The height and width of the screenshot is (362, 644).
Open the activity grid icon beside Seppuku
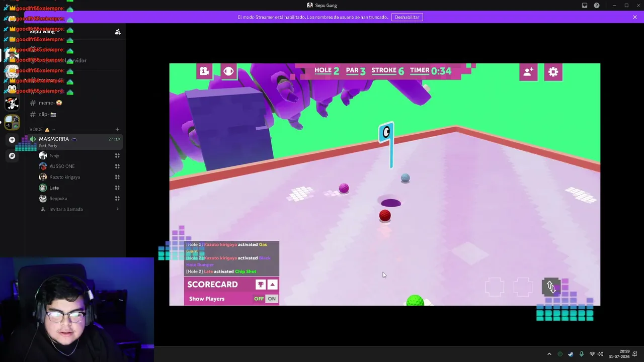[117, 199]
